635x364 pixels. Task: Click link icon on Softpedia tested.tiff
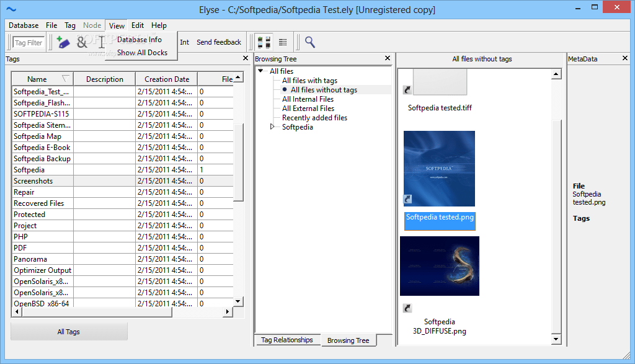pyautogui.click(x=407, y=90)
